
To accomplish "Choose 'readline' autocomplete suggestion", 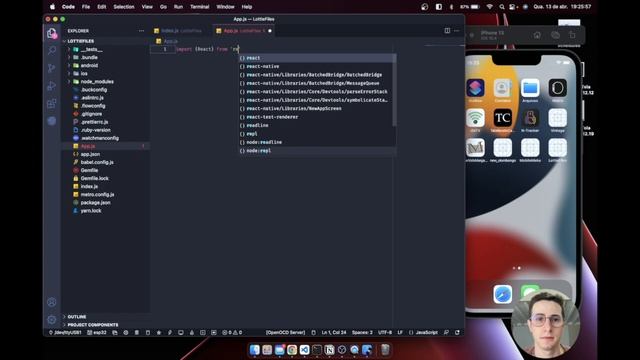I will coord(316,125).
